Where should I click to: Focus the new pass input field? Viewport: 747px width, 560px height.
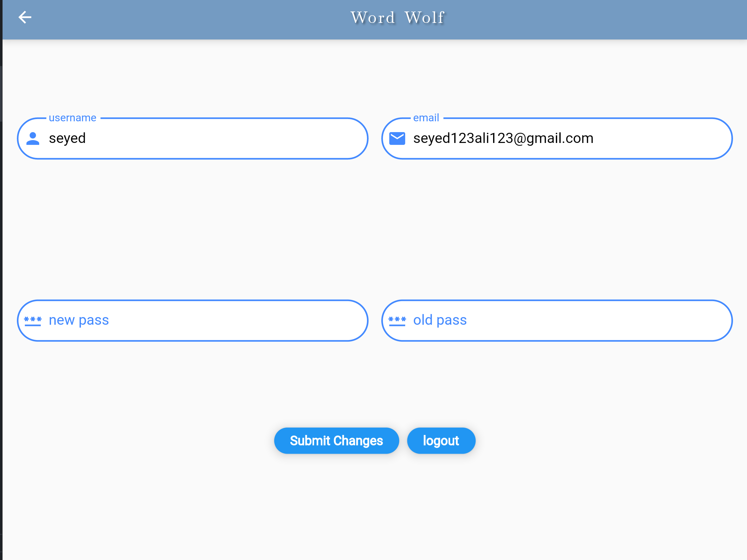(192, 320)
